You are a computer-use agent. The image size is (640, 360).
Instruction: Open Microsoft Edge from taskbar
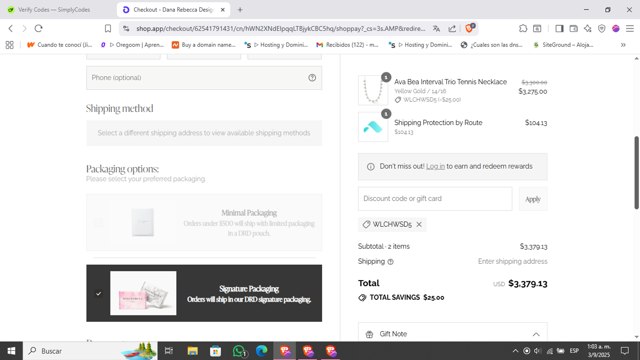[262, 351]
